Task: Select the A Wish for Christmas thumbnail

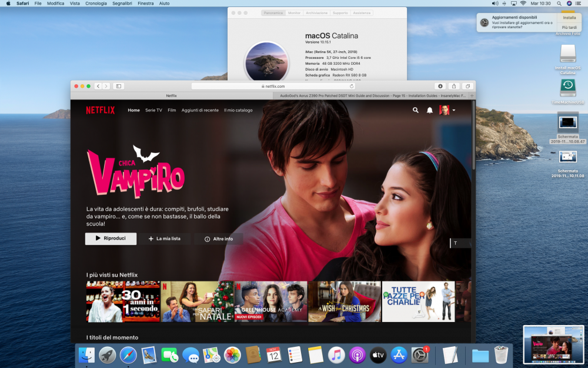Action: coord(344,301)
